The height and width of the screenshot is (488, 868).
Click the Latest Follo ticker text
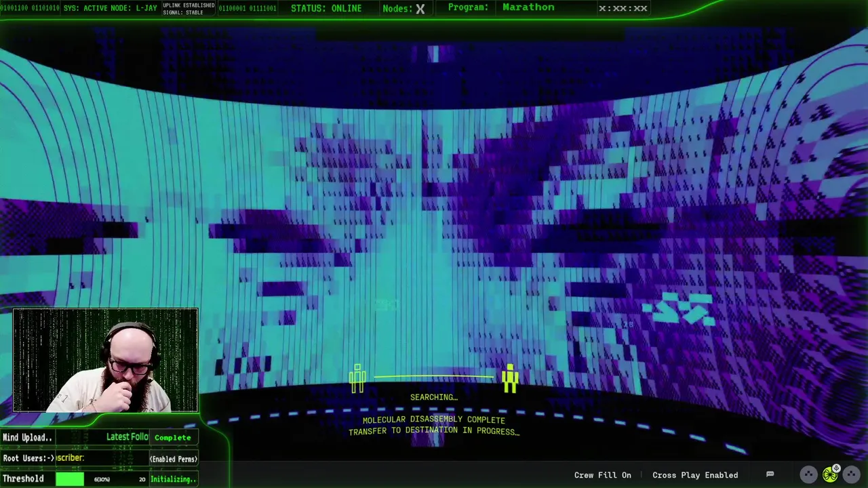[127, 437]
